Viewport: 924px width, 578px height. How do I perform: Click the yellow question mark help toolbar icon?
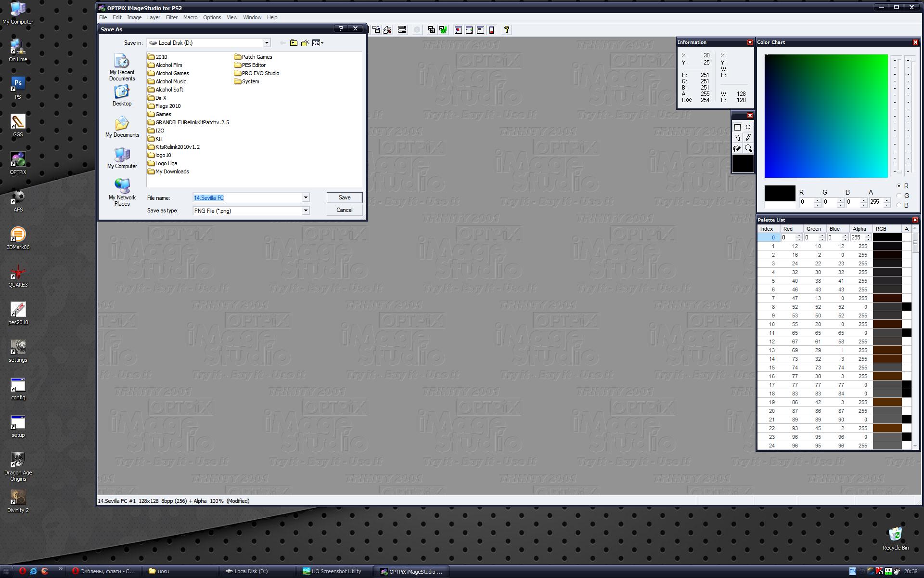[x=507, y=30]
